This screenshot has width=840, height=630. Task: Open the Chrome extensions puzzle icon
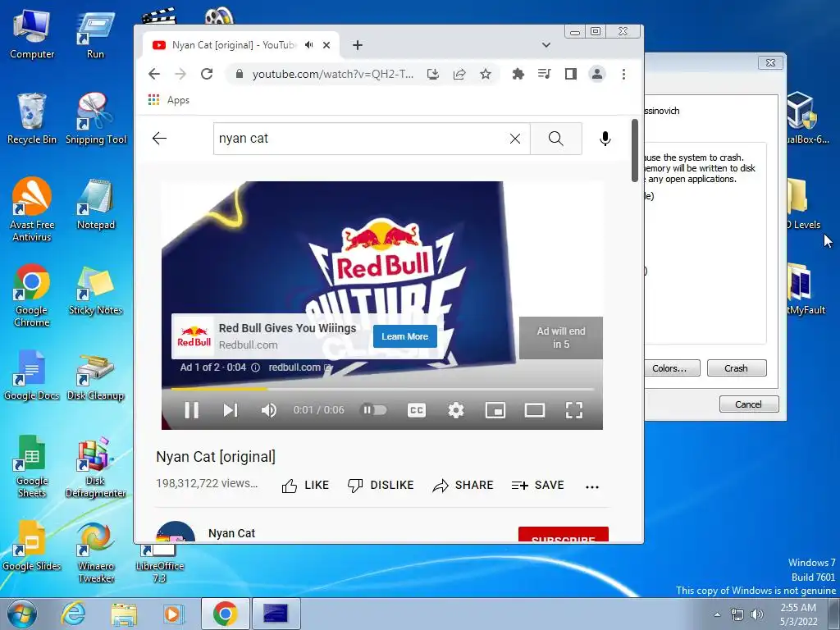(x=518, y=74)
